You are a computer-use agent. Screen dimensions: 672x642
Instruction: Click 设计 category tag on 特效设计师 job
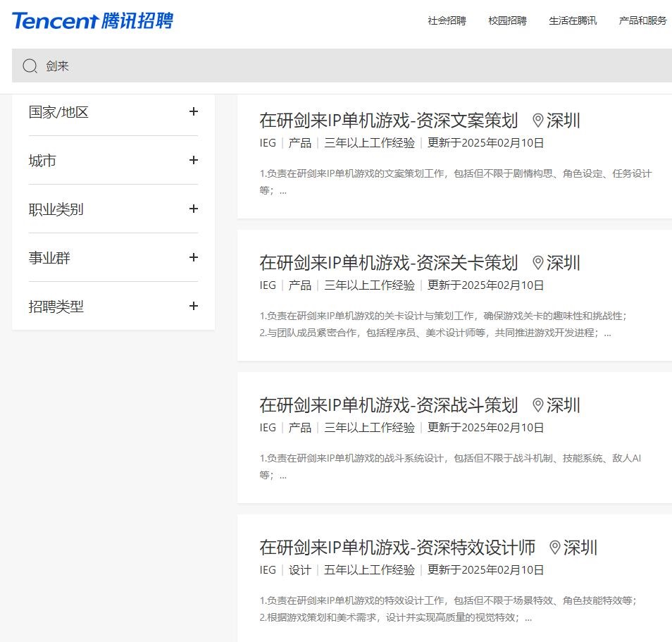pyautogui.click(x=300, y=570)
